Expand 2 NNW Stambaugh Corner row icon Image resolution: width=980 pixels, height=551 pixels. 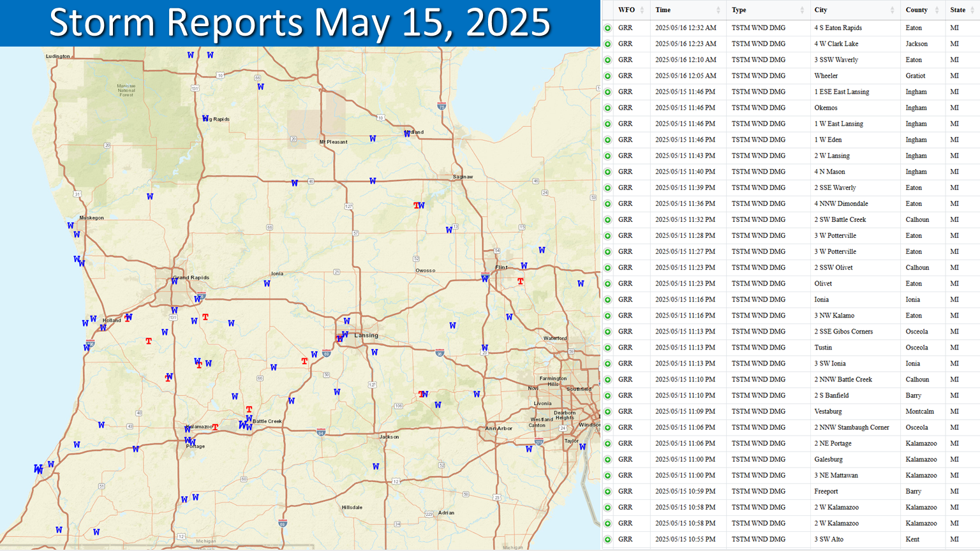607,427
